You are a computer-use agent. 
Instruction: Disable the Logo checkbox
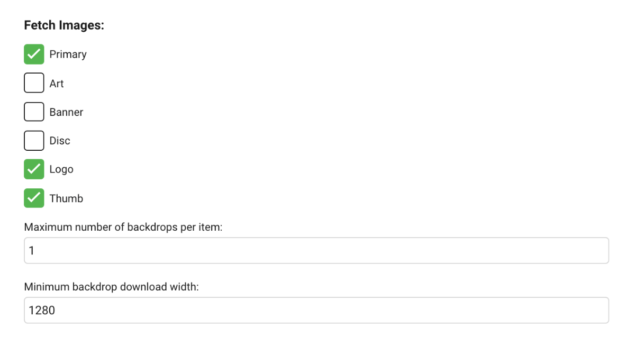(x=34, y=169)
